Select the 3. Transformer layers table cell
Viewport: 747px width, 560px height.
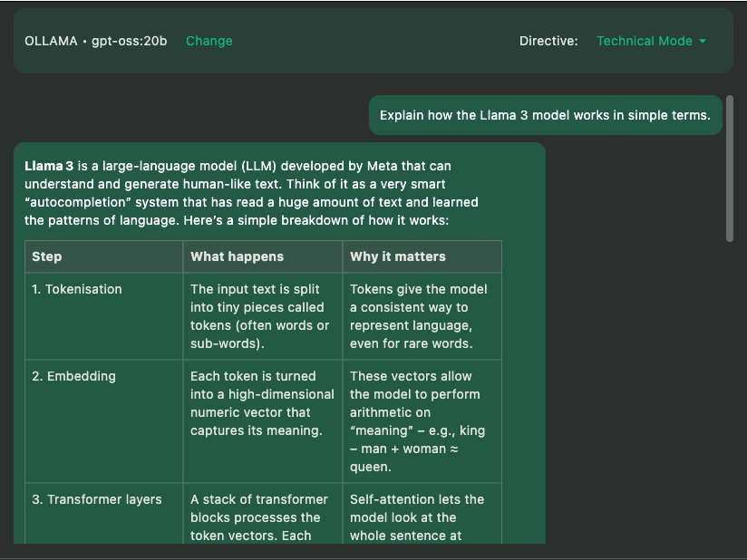coord(97,499)
